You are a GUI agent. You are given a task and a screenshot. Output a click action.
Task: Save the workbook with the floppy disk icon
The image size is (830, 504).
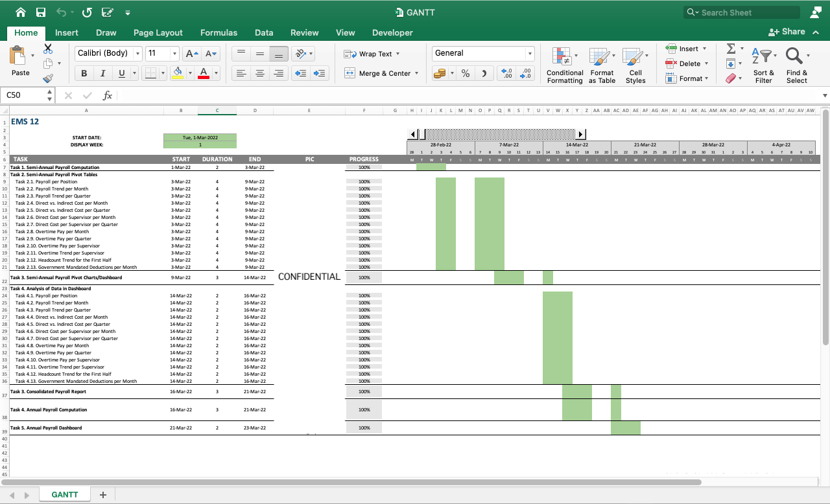coord(41,12)
